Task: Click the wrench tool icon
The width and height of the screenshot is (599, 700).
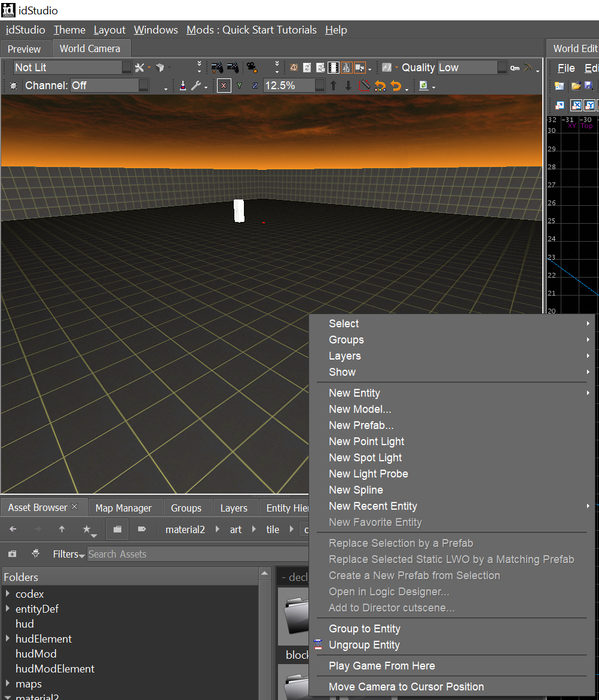Action: point(196,86)
